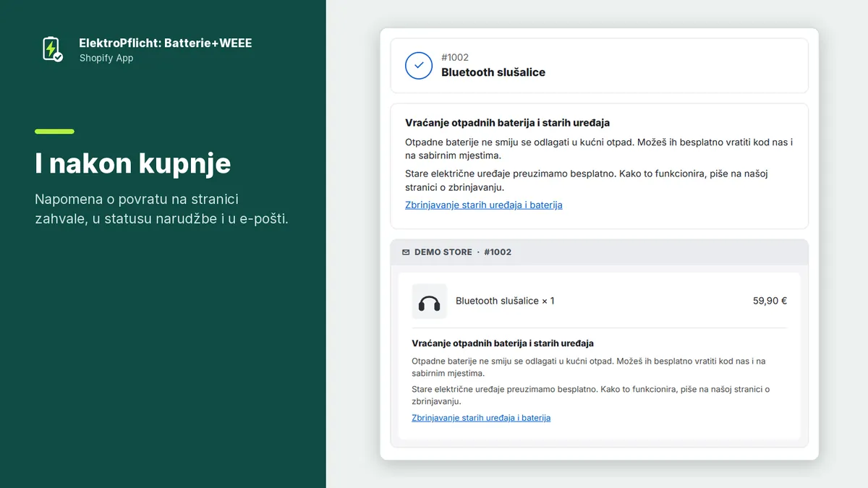Viewport: 868px width, 488px height.
Task: Click 'Stare električne uređaje preuzimamo' paragraph in email card
Action: coord(590,395)
